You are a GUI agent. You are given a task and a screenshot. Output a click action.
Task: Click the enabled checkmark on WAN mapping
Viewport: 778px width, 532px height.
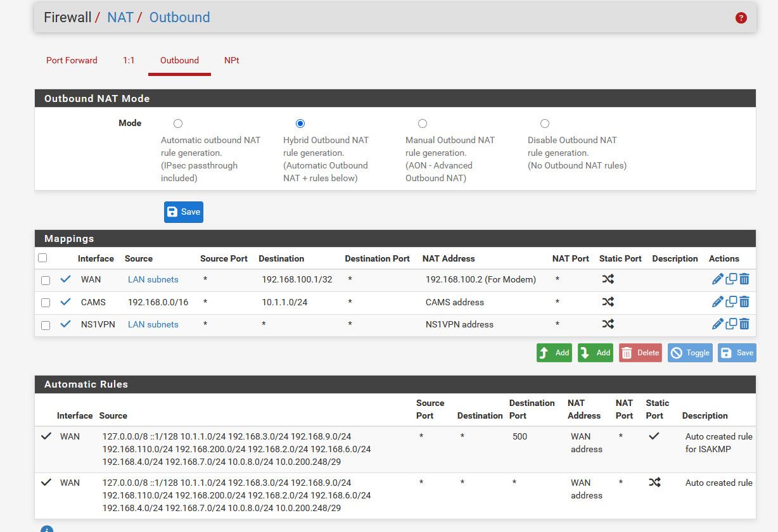65,279
